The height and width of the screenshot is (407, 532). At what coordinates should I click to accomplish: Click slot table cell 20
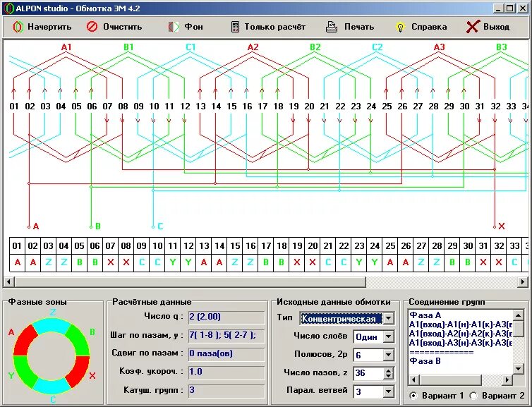tap(313, 245)
